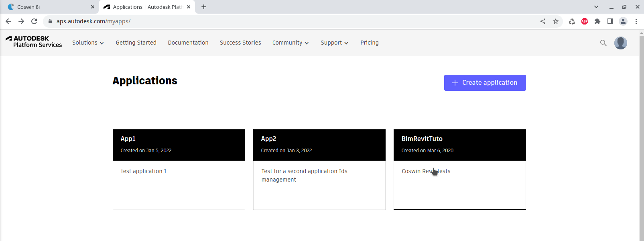Close the Coswin 8i tab
Viewport: 644px width, 241px height.
pyautogui.click(x=93, y=7)
